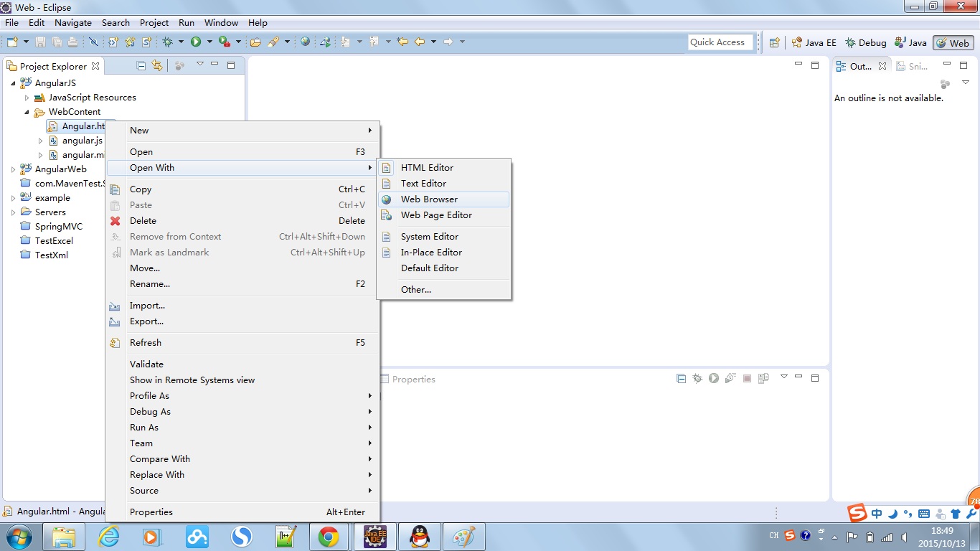
Task: Click the Debug bug icon in toolbar
Action: click(167, 42)
